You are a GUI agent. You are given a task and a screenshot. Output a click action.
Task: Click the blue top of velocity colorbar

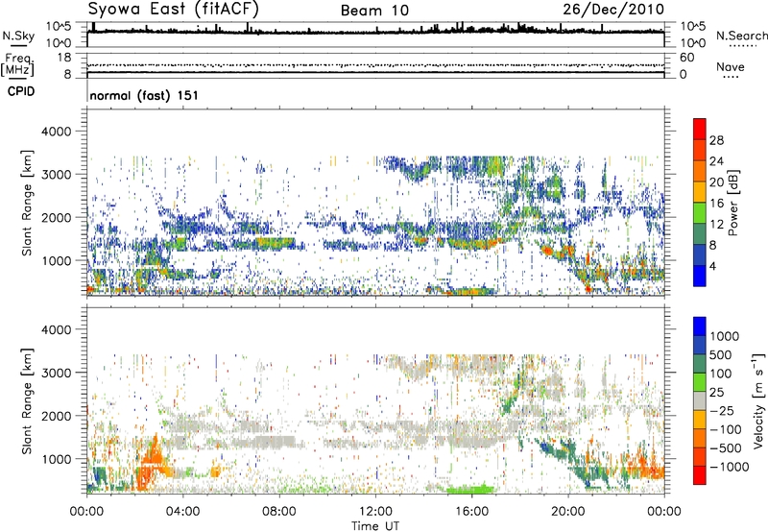(x=700, y=326)
